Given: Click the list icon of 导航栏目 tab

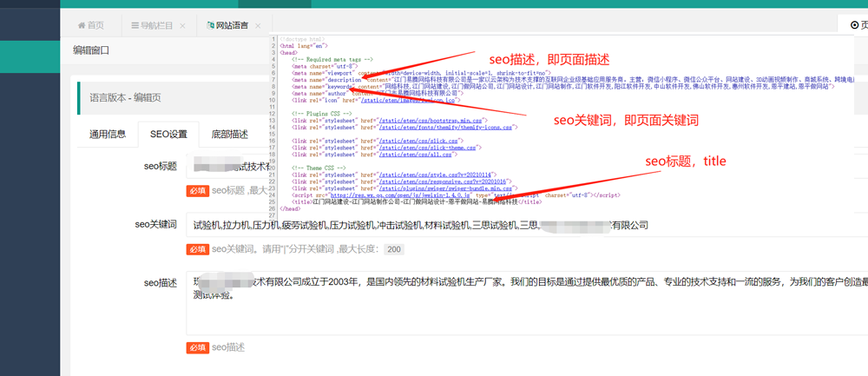Looking at the screenshot, I should click(x=135, y=25).
